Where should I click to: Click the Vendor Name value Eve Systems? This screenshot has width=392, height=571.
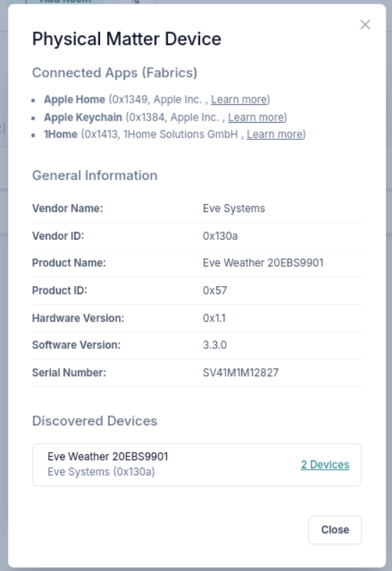(x=234, y=208)
